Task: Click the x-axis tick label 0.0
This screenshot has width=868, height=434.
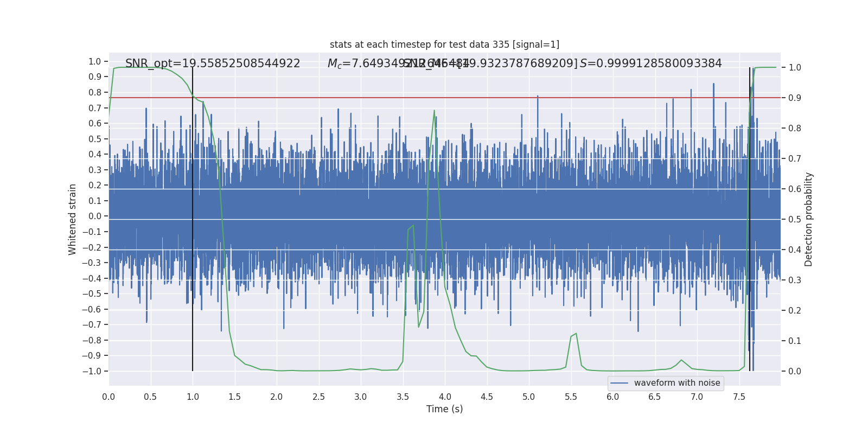Action: pos(108,397)
